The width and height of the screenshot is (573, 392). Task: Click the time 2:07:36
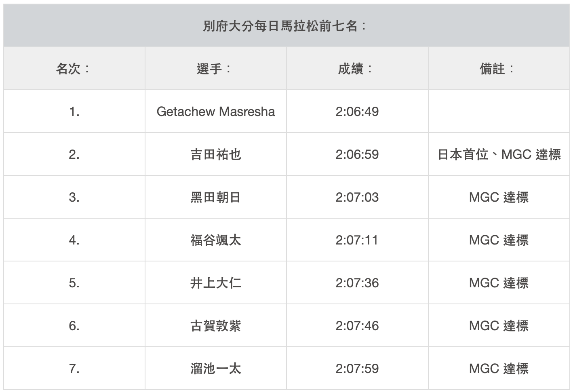pyautogui.click(x=357, y=283)
